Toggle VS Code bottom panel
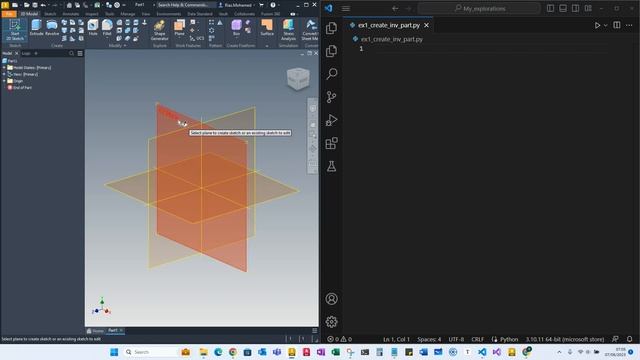This screenshot has width=640, height=360. point(563,8)
